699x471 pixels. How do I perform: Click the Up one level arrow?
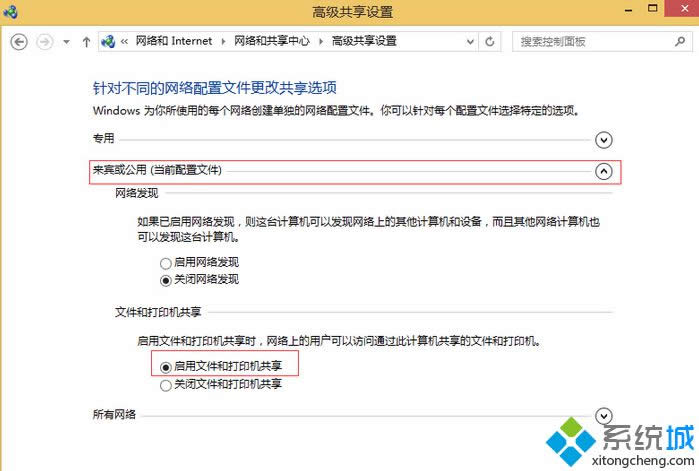pos(86,42)
